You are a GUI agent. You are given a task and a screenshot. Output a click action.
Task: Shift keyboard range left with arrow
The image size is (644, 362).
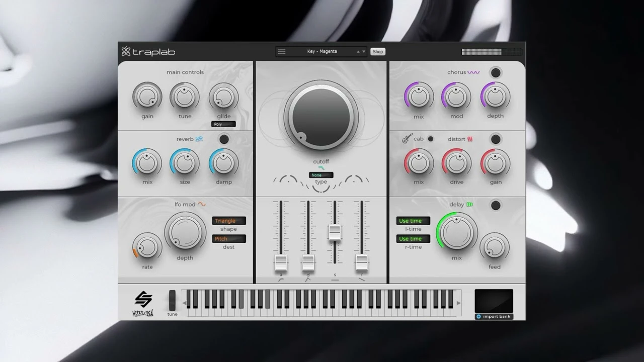[x=184, y=303]
